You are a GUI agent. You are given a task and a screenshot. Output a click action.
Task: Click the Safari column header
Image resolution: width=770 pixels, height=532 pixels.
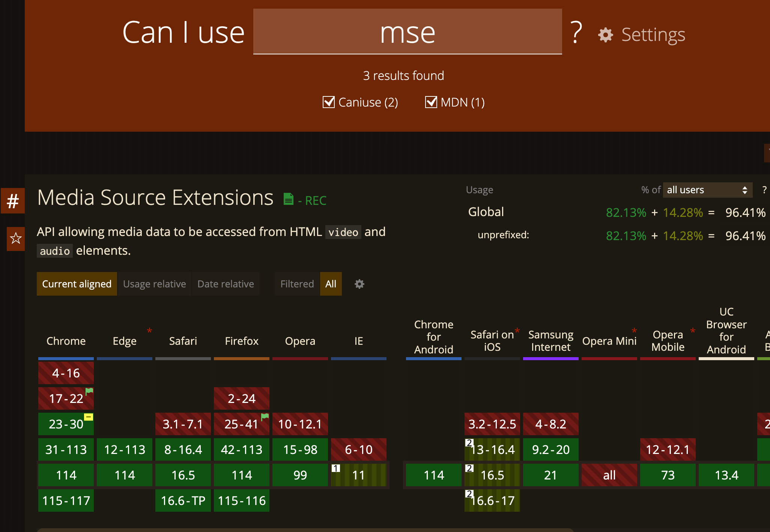pyautogui.click(x=183, y=341)
